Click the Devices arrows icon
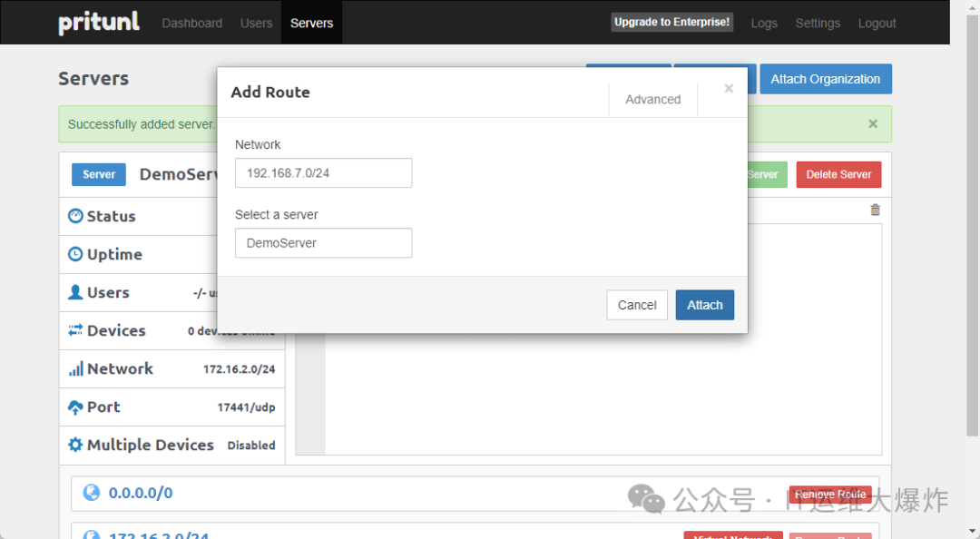Screen dimensions: 980x539 (x=75, y=330)
